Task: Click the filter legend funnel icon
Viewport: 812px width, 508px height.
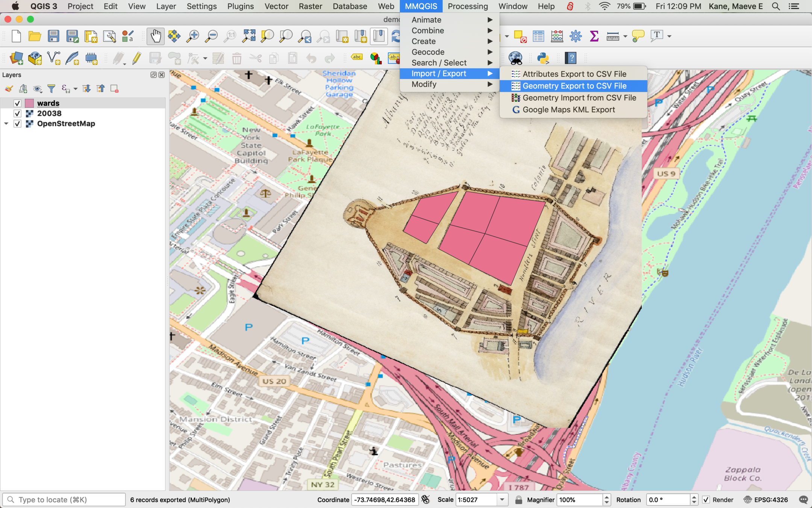Action: tap(51, 89)
